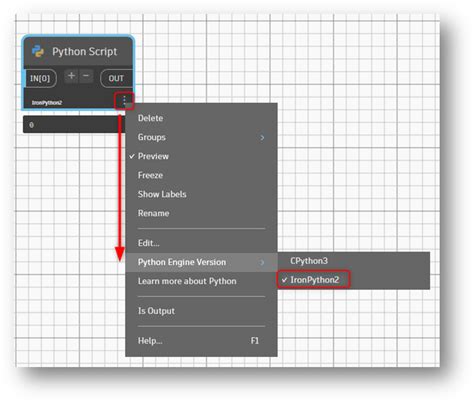The height and width of the screenshot is (402, 474).
Task: Click the Python Script node title
Action: 85,51
